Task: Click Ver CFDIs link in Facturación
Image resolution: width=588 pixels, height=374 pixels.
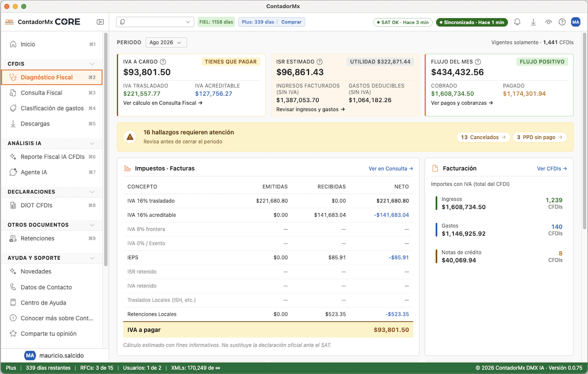Action: [552, 169]
